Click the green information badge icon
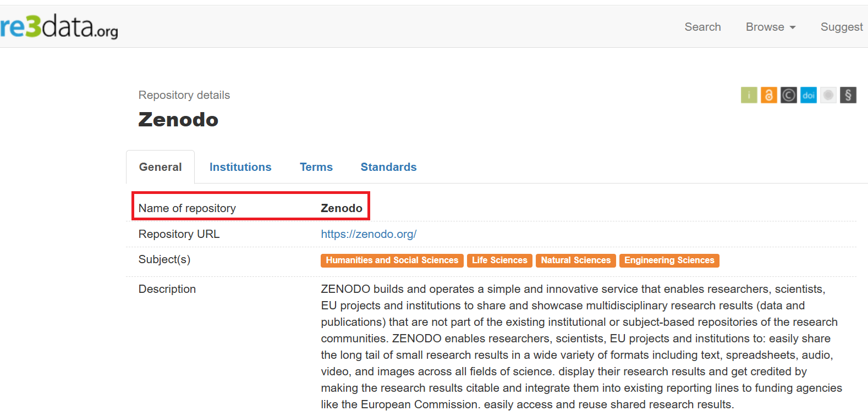 749,95
